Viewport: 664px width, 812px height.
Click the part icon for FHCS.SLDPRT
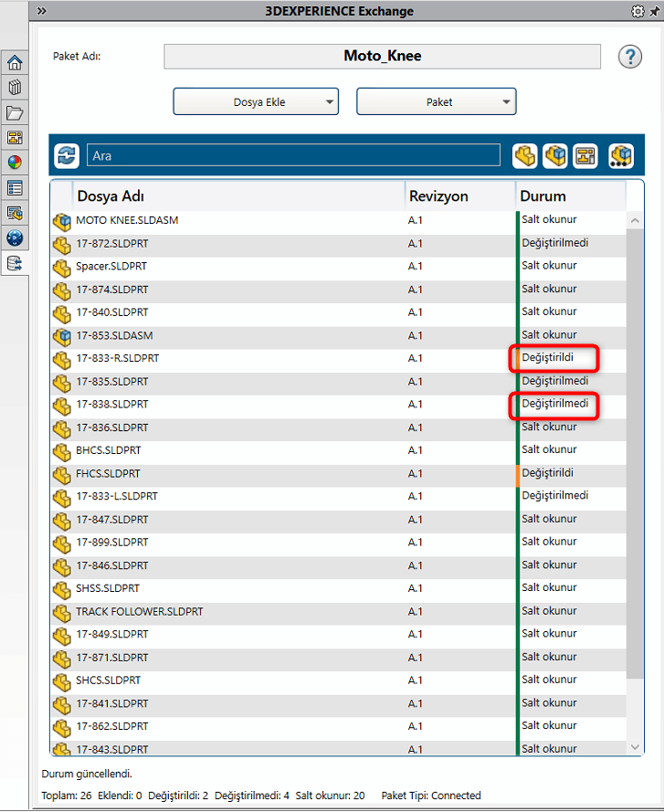62,474
